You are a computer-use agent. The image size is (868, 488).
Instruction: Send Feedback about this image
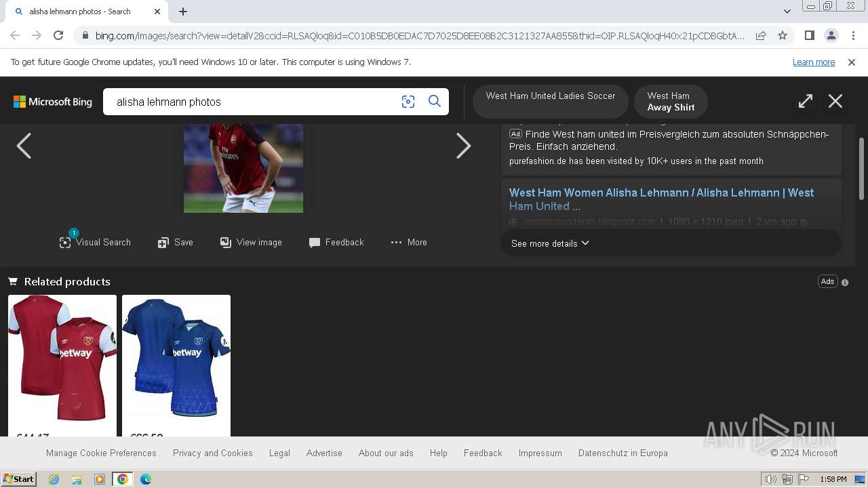pyautogui.click(x=336, y=242)
